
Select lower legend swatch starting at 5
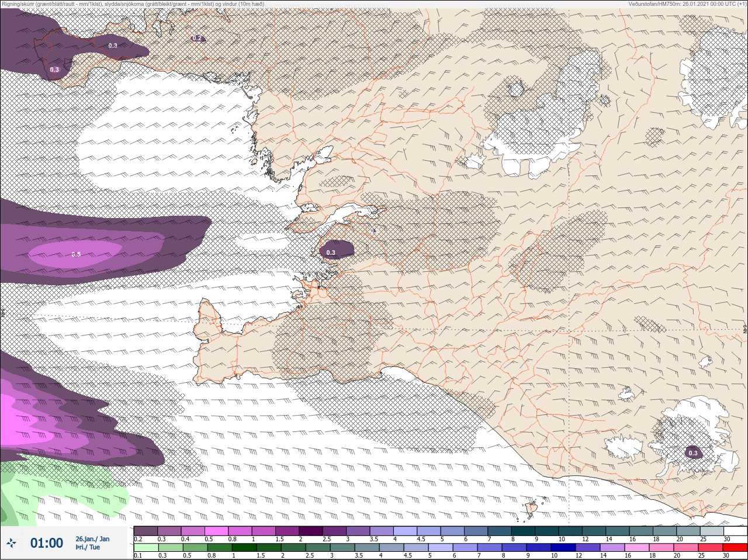441,548
